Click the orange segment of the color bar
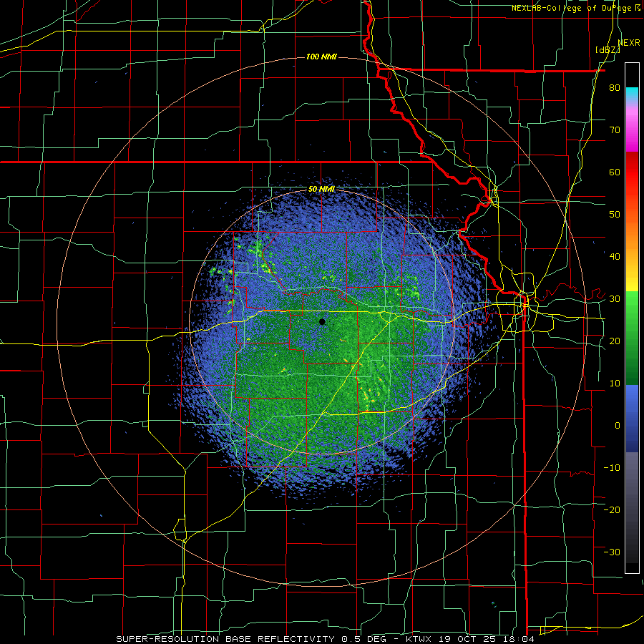Viewport: 644px width, 644px height. (632, 236)
